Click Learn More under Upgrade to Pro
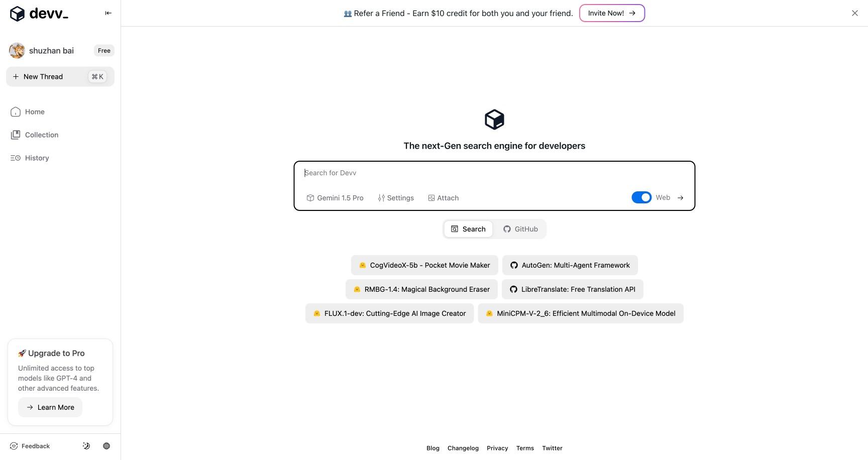868x460 pixels. [50, 407]
